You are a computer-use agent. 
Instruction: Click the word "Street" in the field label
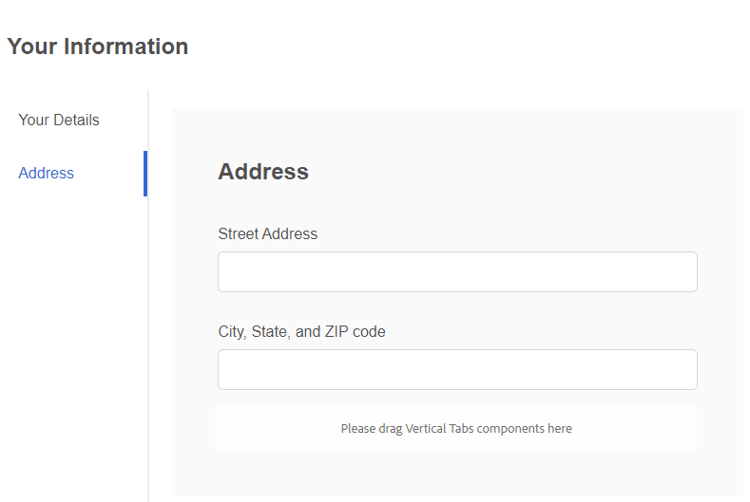click(238, 234)
